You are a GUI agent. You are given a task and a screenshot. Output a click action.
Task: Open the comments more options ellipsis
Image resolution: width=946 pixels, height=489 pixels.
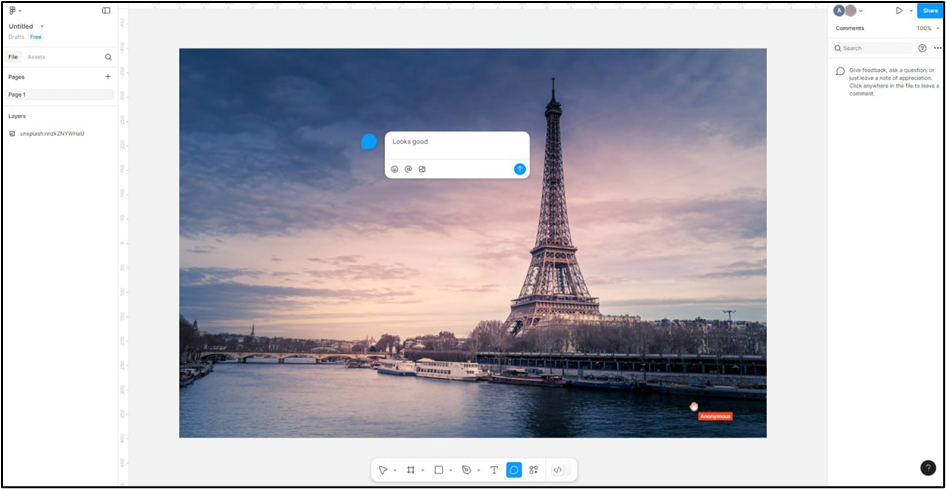938,48
